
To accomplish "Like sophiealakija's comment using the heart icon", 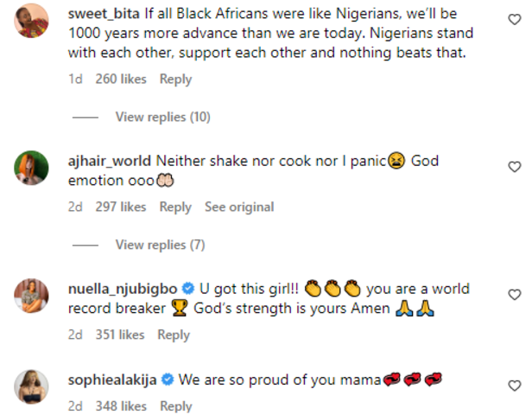I will click(514, 383).
